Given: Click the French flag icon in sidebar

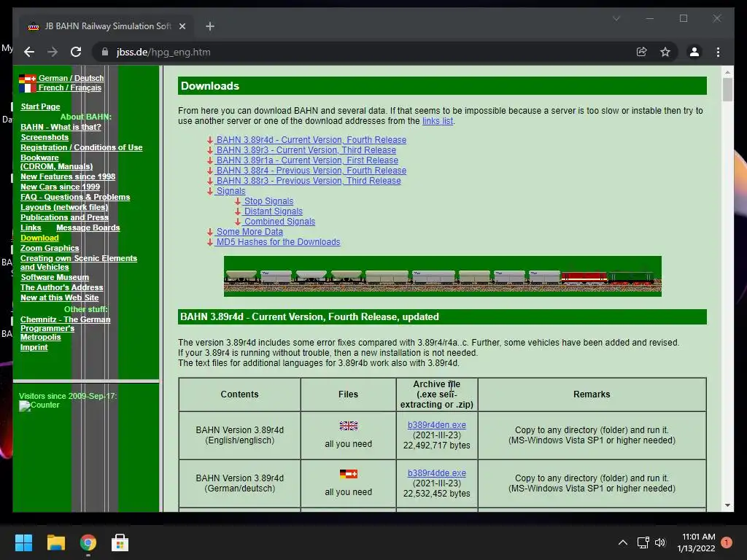Looking at the screenshot, I should coord(26,87).
